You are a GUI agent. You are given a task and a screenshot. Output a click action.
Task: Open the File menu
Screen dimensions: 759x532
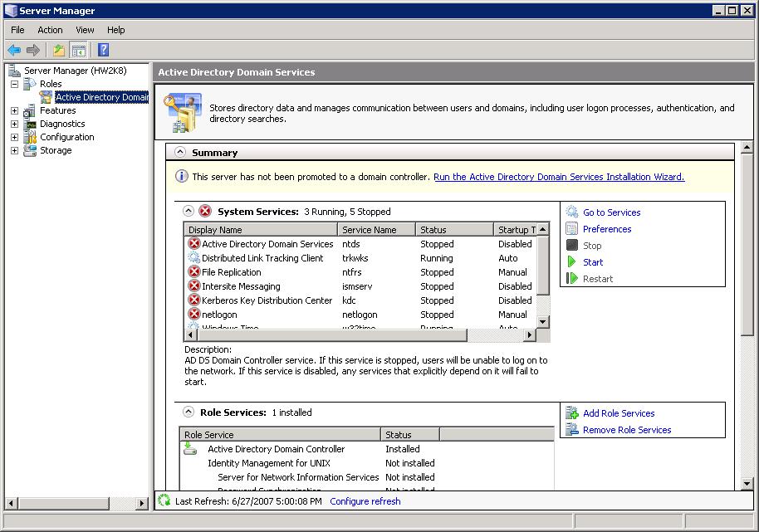pos(17,30)
